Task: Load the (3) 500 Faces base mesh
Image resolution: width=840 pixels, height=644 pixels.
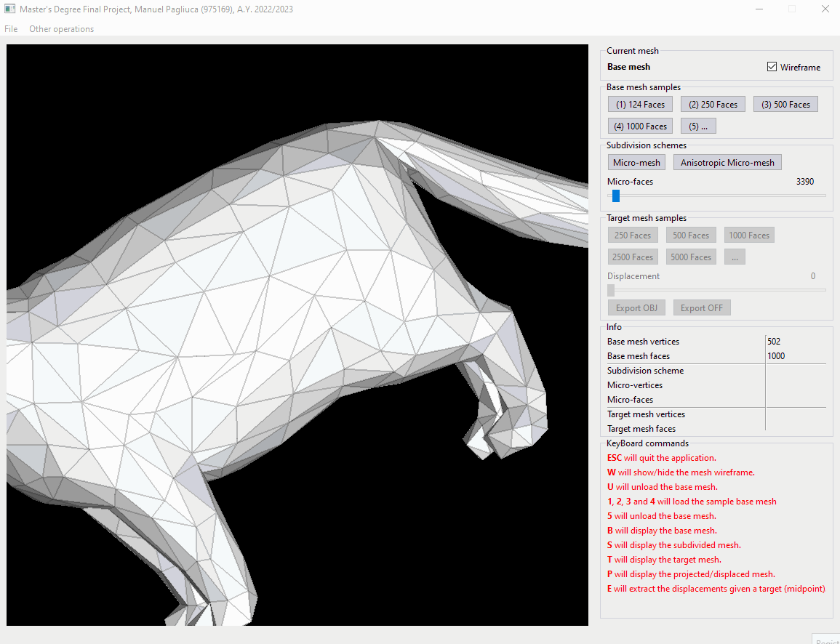Action: pos(785,104)
